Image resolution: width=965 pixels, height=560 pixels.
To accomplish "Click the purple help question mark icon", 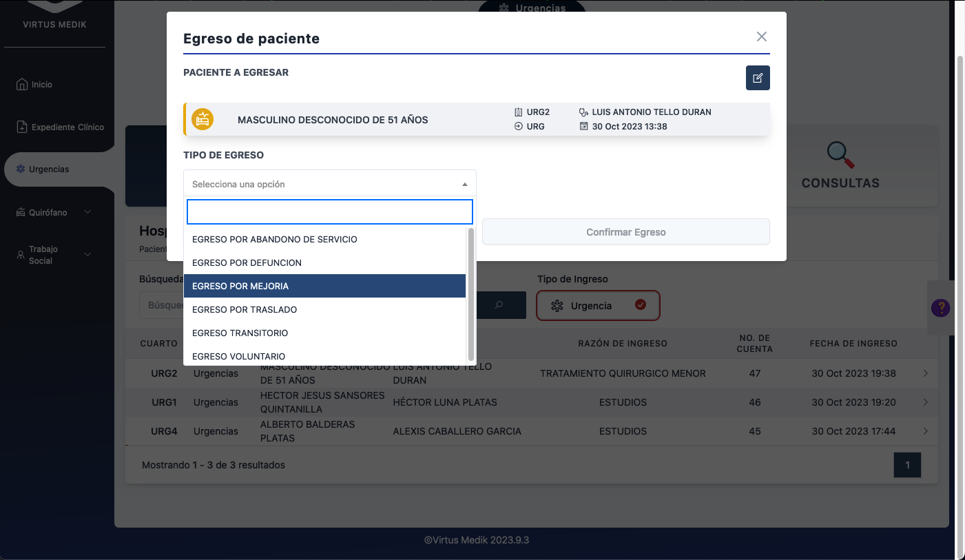I will [x=940, y=308].
